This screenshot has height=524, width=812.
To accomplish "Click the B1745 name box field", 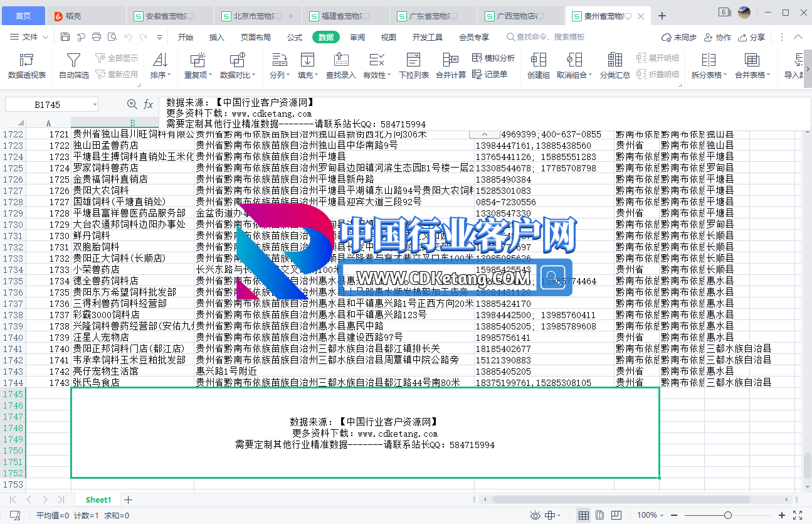I will pyautogui.click(x=48, y=105).
